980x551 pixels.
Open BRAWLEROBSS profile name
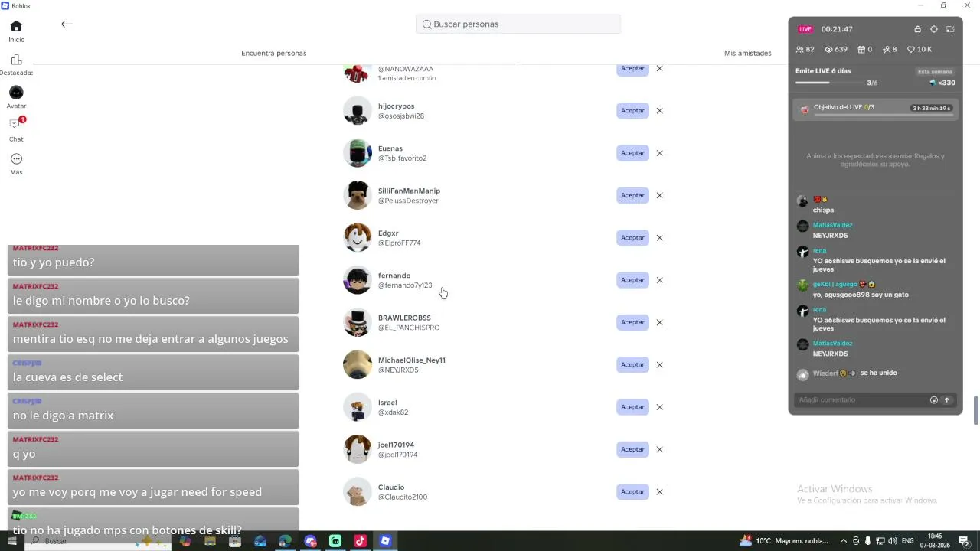point(404,318)
